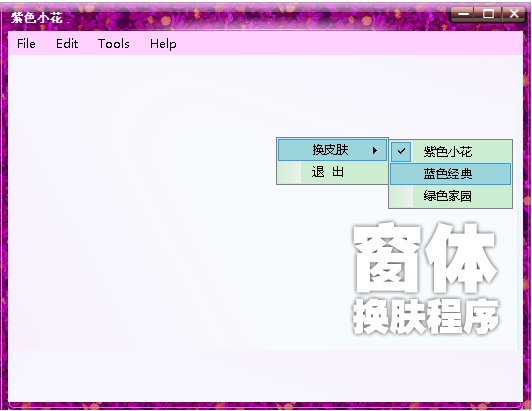The height and width of the screenshot is (411, 532).
Task: Choose 退出 in the context menu
Action: pyautogui.click(x=332, y=172)
